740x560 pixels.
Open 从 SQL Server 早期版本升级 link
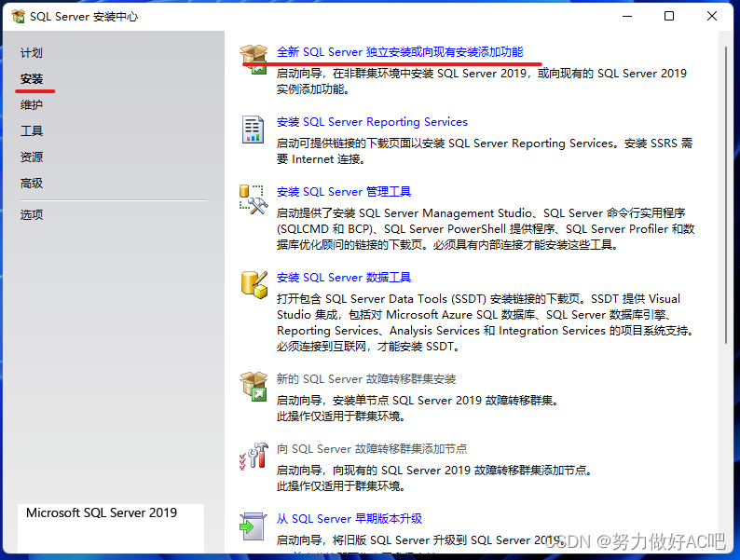point(349,518)
